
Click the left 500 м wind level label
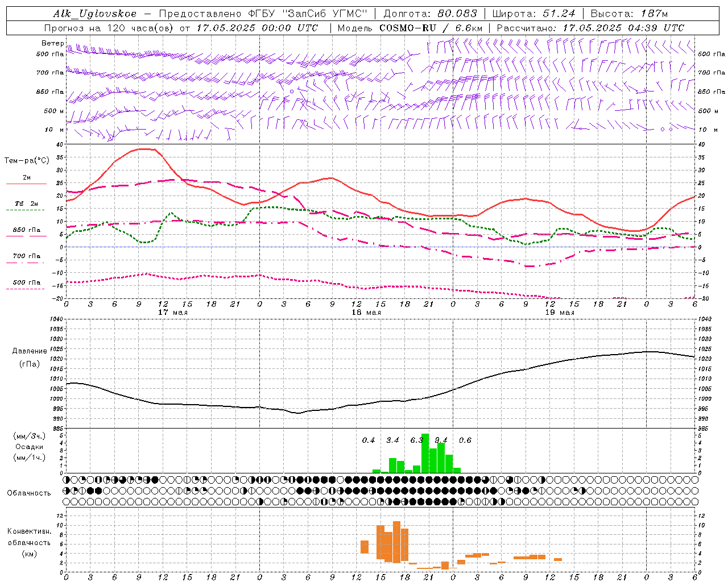pos(54,111)
